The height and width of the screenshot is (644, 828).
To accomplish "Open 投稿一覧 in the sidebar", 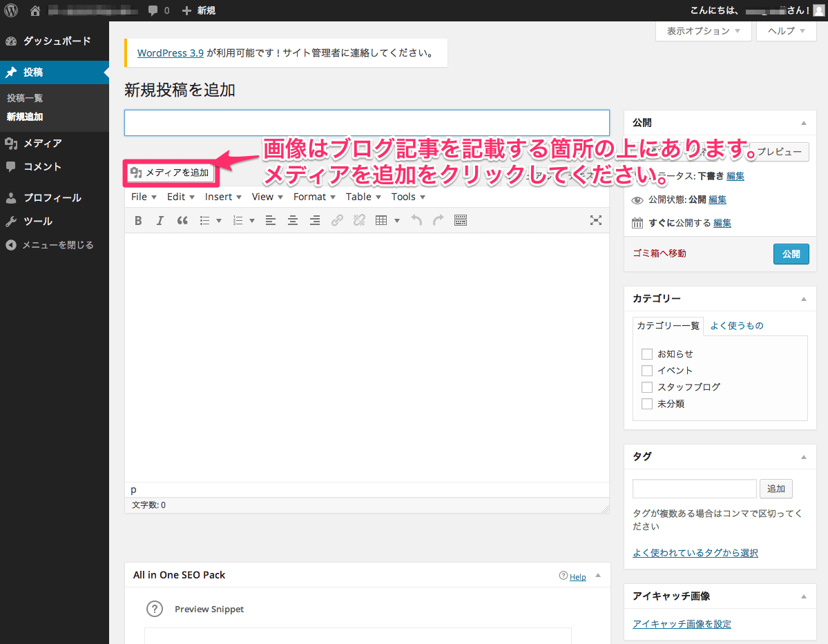I will point(25,98).
